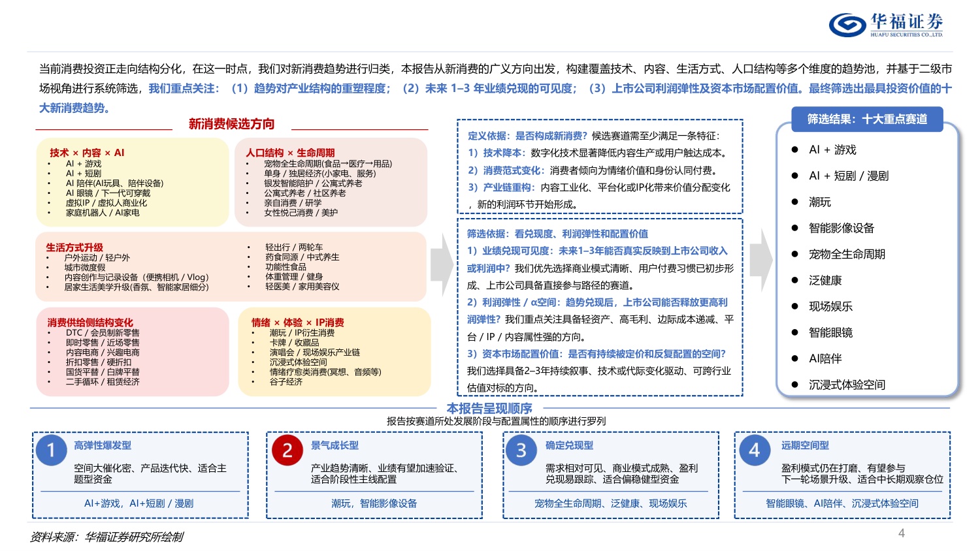Click the 女性悦己消费 / 美护 bullet
The height and width of the screenshot is (551, 980).
(301, 213)
